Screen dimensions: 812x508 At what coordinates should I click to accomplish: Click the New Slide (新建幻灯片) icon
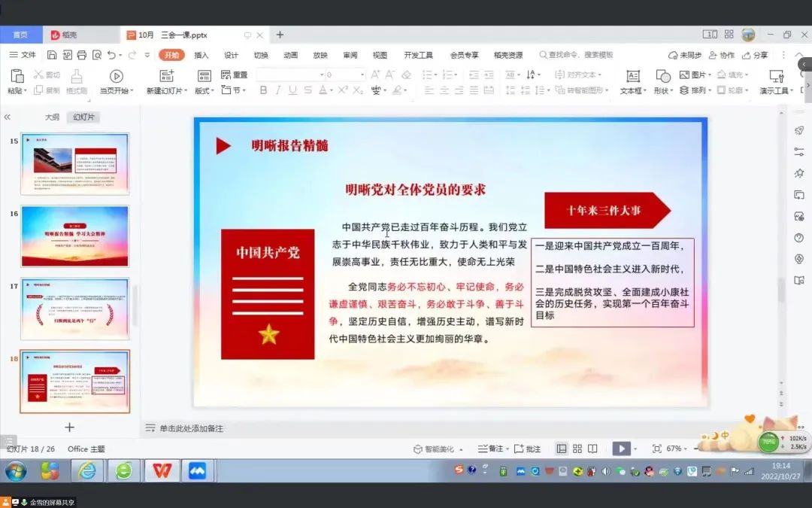[x=167, y=76]
